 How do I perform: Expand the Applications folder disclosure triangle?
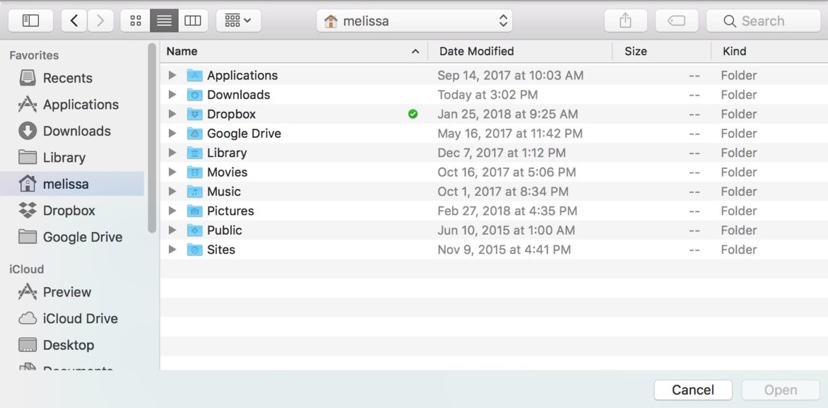[172, 75]
